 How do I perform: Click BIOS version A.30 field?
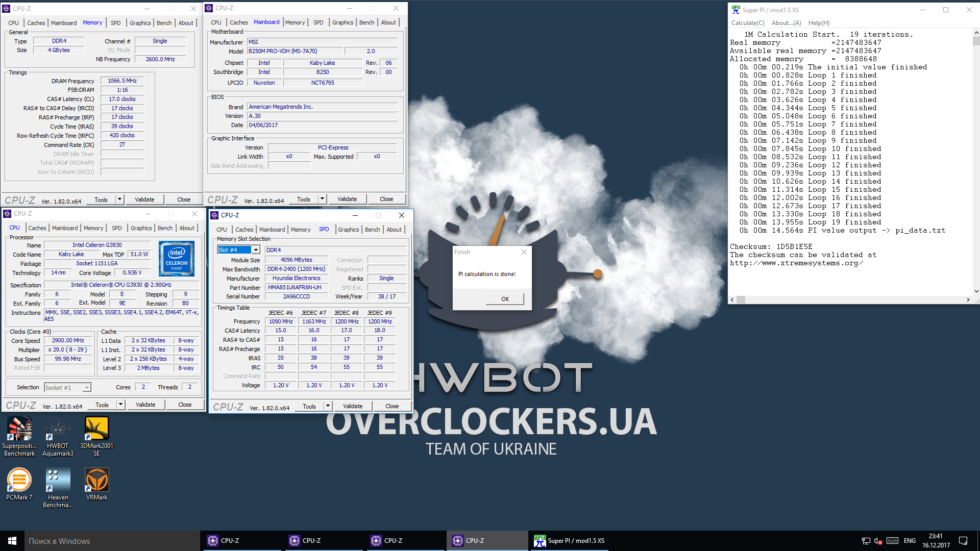point(322,116)
